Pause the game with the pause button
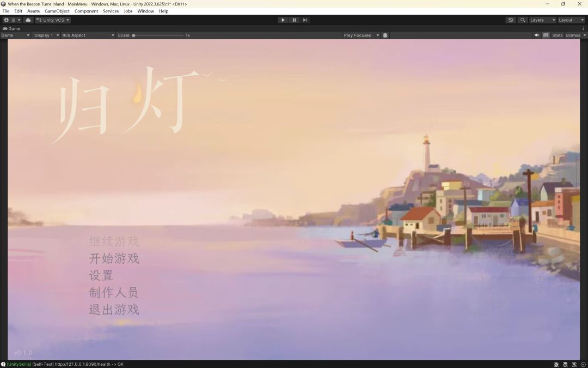The height and width of the screenshot is (368, 588). point(294,20)
